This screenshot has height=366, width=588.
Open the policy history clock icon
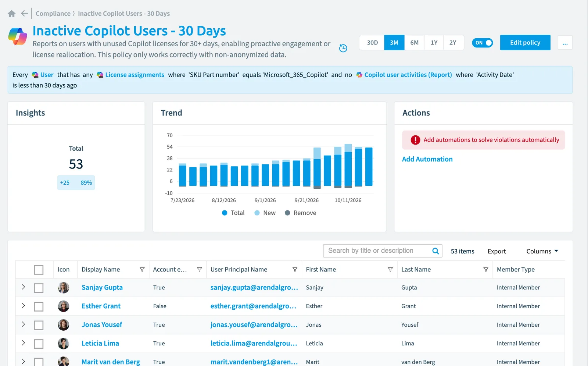click(343, 48)
